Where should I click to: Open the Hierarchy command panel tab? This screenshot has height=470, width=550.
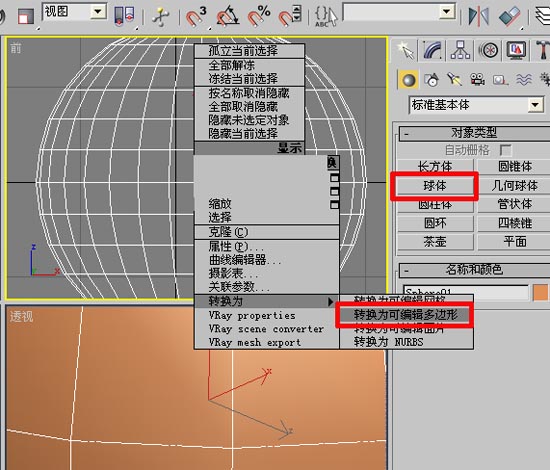pyautogui.click(x=460, y=51)
